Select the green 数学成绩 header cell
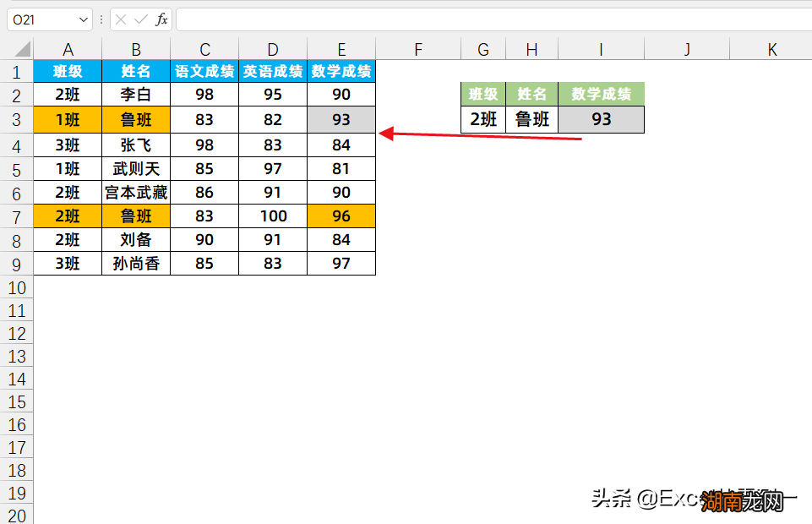Viewport: 812px width, 524px height. click(x=601, y=95)
